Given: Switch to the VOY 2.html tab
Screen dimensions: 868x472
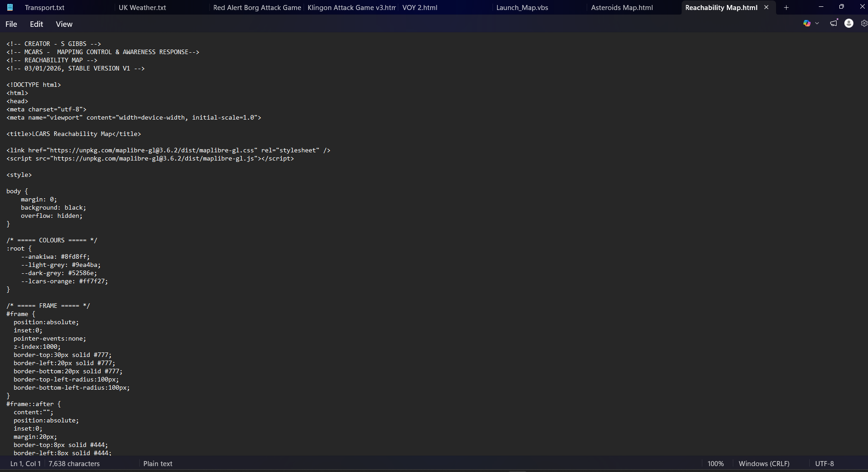Looking at the screenshot, I should pos(420,8).
